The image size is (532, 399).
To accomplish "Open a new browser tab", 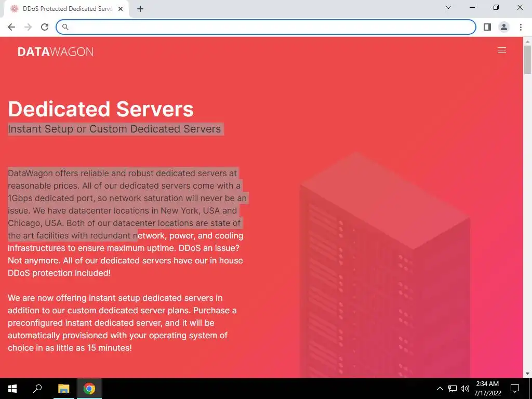I will click(x=140, y=9).
